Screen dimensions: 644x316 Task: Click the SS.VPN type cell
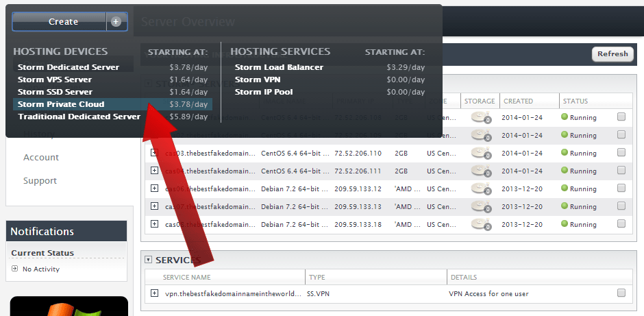tap(319, 294)
